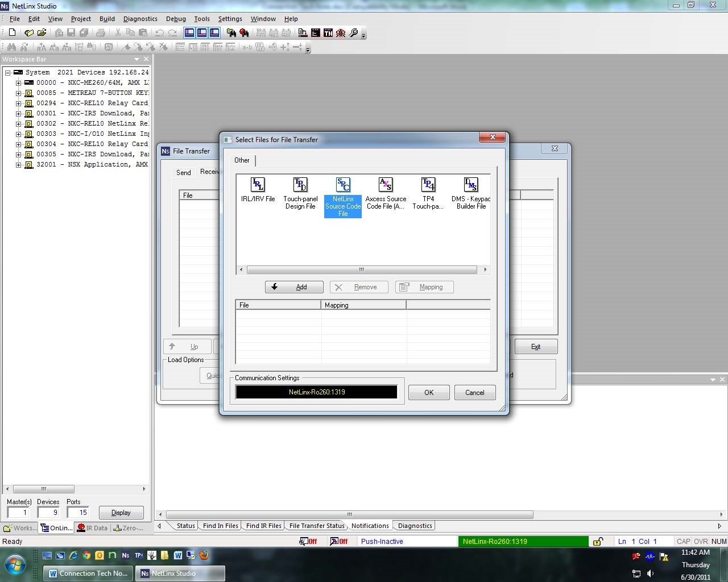
Task: Click the padlock icon in status bar
Action: point(598,542)
